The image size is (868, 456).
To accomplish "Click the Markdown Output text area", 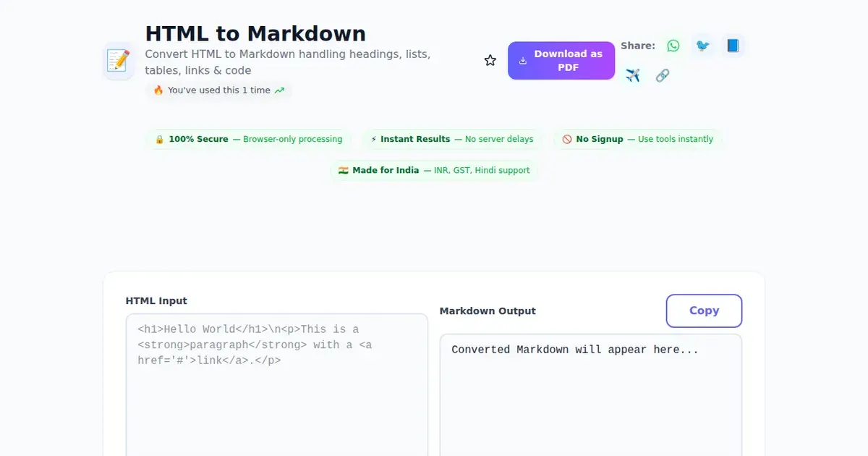I will point(591,394).
